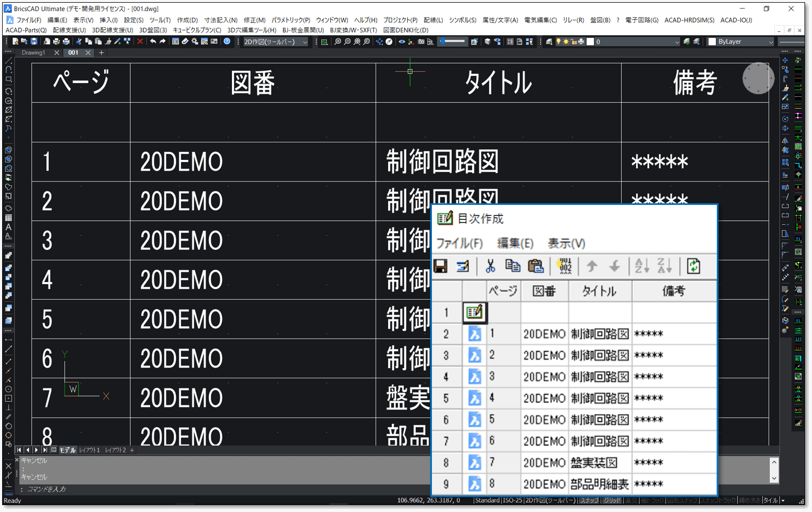Viewport: 812px width, 512px height.
Task: Open status bar settings dropdown arrow
Action: 783,500
